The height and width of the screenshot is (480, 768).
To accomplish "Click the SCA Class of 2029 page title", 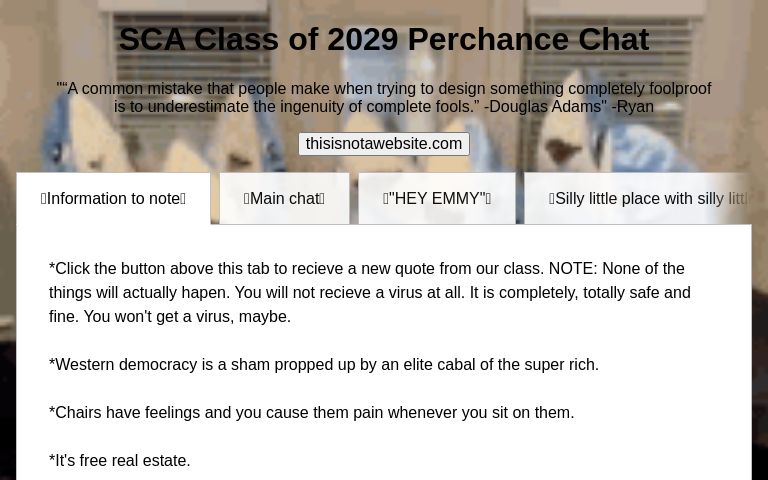I will pyautogui.click(x=384, y=39).
